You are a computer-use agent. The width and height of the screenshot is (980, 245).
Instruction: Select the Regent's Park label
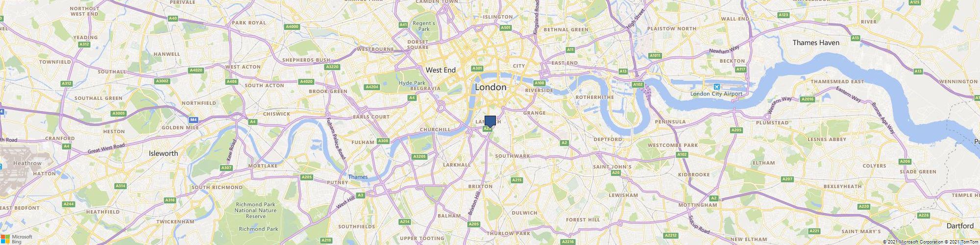[424, 26]
